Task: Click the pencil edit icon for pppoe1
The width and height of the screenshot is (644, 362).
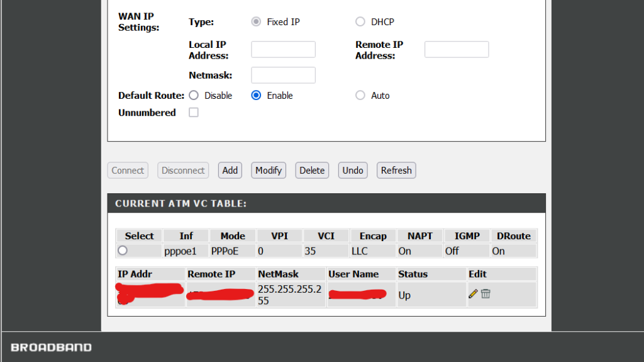Action: [473, 294]
